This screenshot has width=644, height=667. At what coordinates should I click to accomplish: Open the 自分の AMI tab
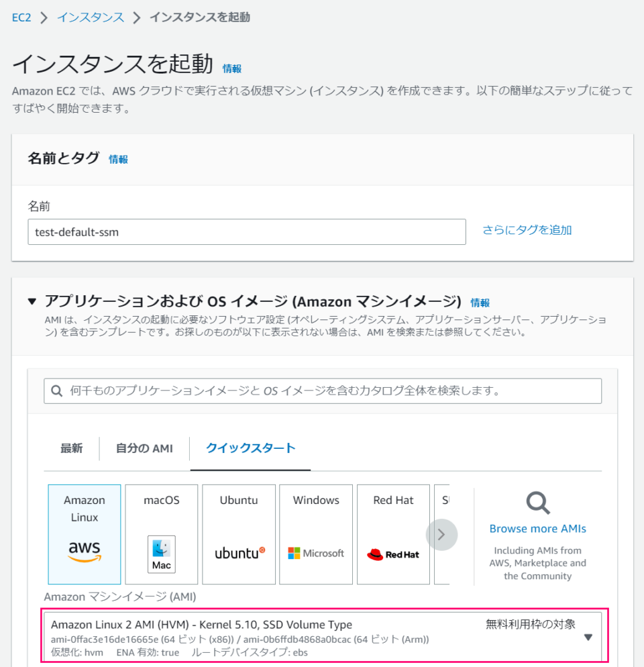144,448
